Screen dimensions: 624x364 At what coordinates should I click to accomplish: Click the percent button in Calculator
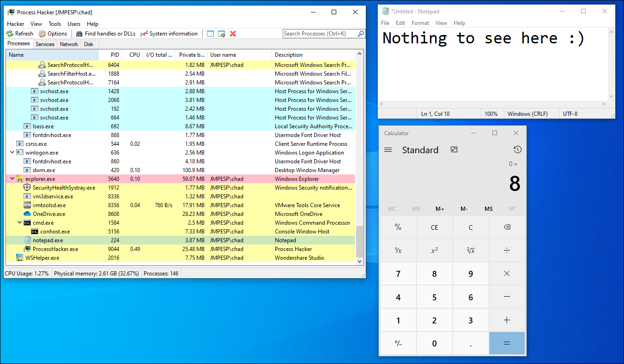[398, 227]
